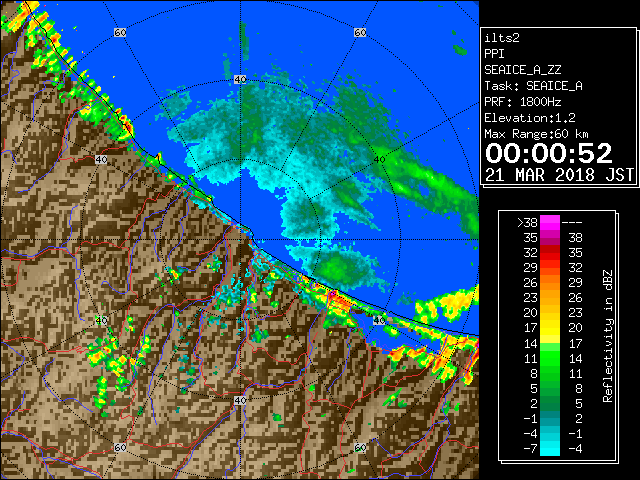Select the '21 MAR 2018 JST' date
640x480 pixels.
559,175
